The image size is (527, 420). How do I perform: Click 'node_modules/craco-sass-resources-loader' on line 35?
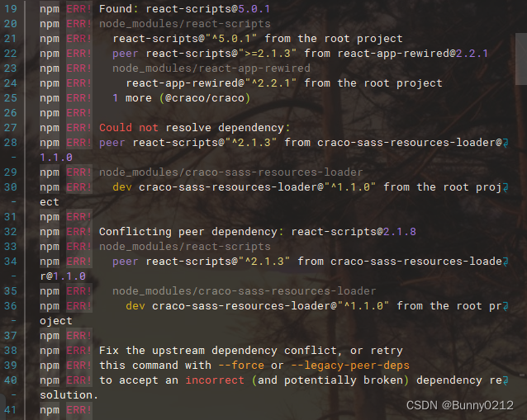tap(245, 291)
